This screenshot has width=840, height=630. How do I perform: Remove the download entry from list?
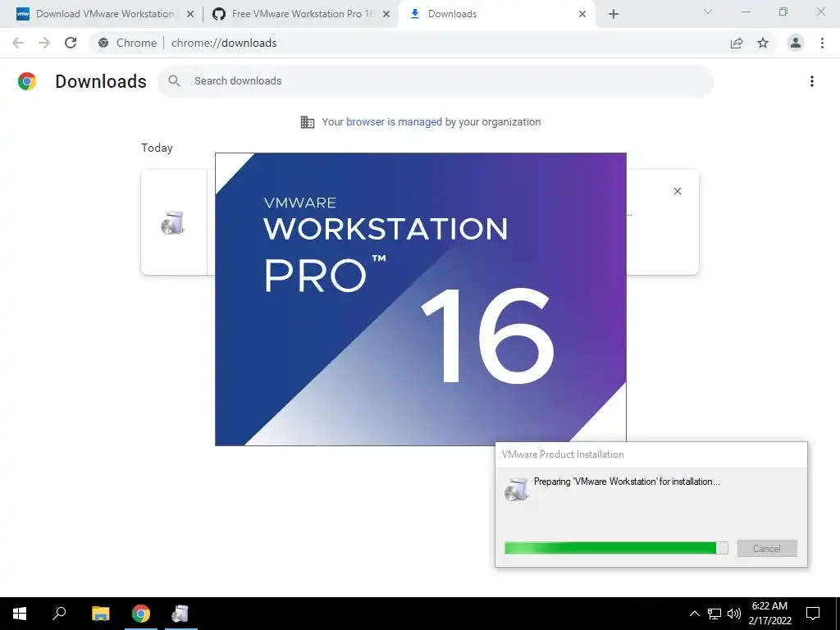pyautogui.click(x=677, y=191)
